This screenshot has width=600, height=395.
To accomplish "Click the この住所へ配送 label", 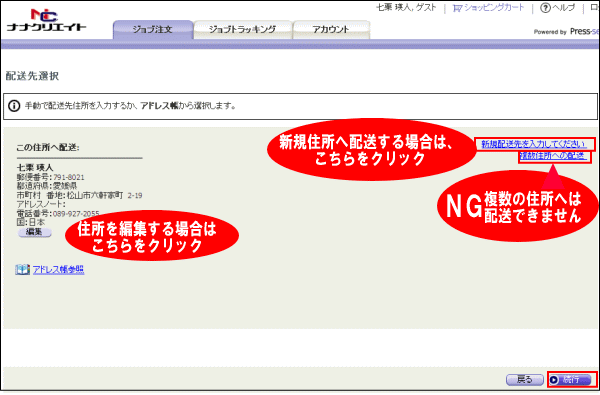I will pyautogui.click(x=48, y=148).
